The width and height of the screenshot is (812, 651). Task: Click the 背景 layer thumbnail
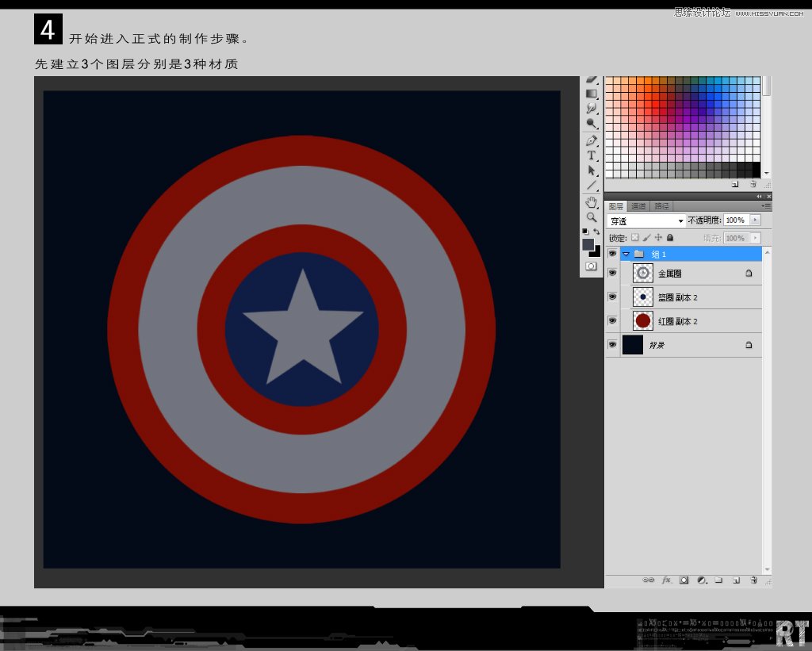click(x=632, y=344)
